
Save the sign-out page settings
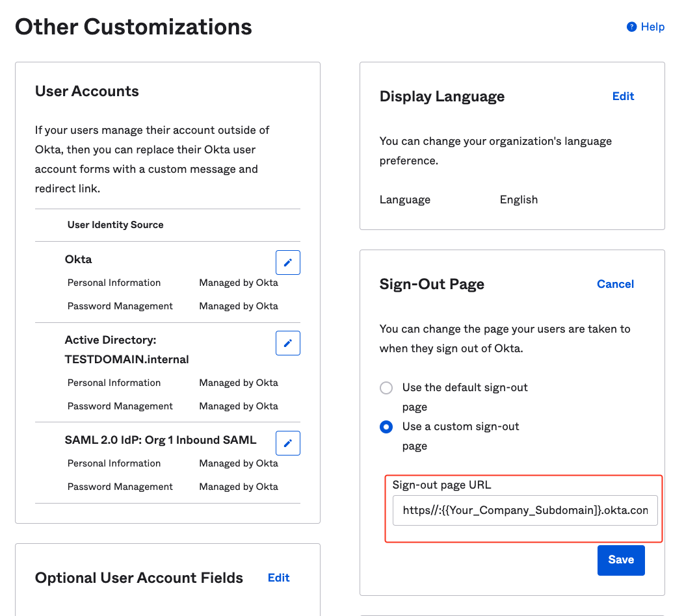coord(621,559)
